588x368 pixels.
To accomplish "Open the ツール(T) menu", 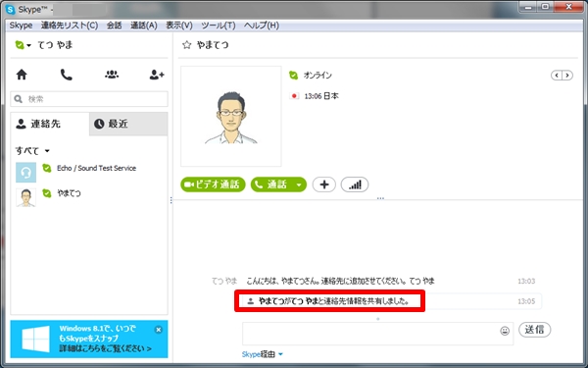I will coord(219,26).
